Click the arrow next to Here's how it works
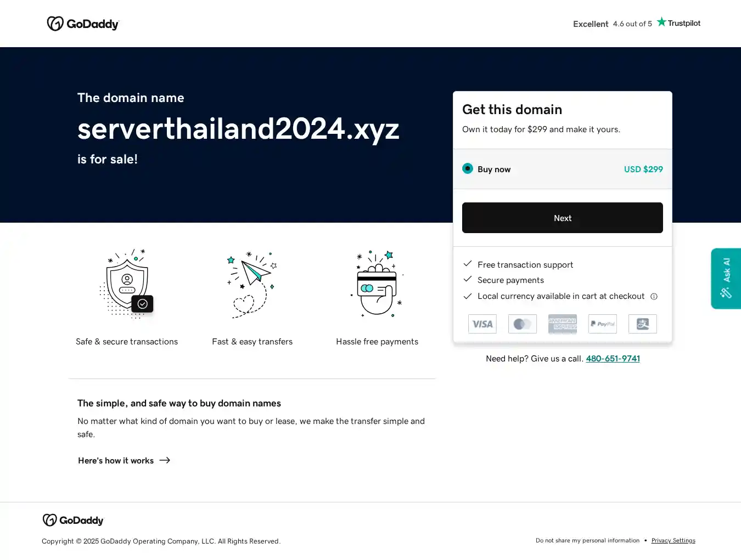 coord(165,460)
